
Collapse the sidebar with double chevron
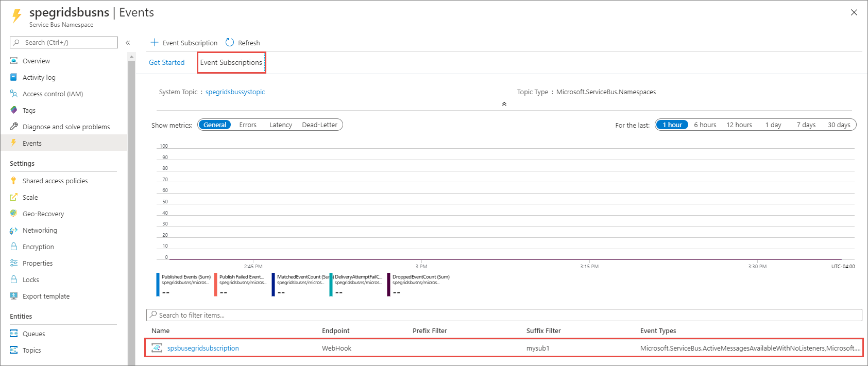click(128, 43)
